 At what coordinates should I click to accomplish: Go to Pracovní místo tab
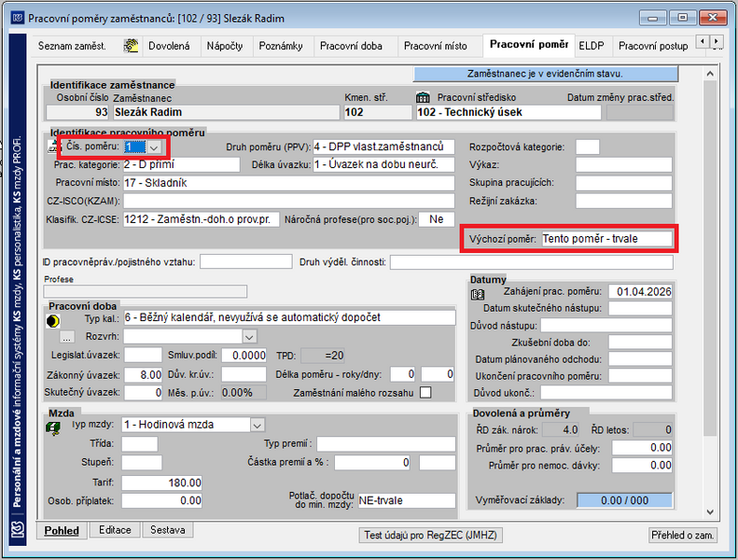point(436,46)
